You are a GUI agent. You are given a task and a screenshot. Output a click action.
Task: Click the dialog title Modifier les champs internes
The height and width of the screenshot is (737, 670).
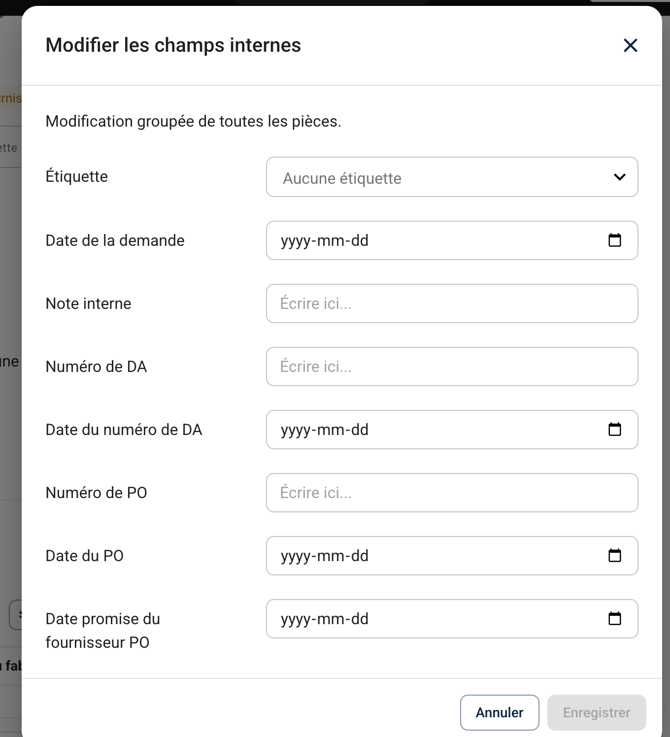pyautogui.click(x=173, y=45)
